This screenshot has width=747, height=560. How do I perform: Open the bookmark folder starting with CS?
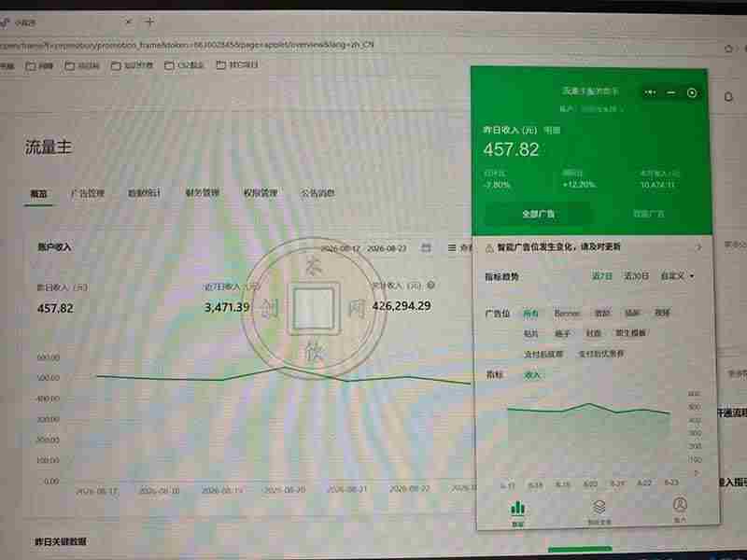coord(184,65)
